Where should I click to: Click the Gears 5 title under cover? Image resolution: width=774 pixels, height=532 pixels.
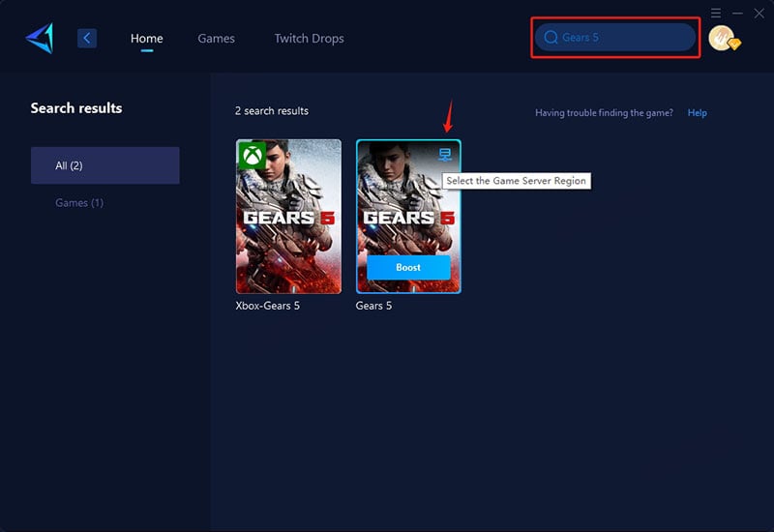pyautogui.click(x=373, y=306)
